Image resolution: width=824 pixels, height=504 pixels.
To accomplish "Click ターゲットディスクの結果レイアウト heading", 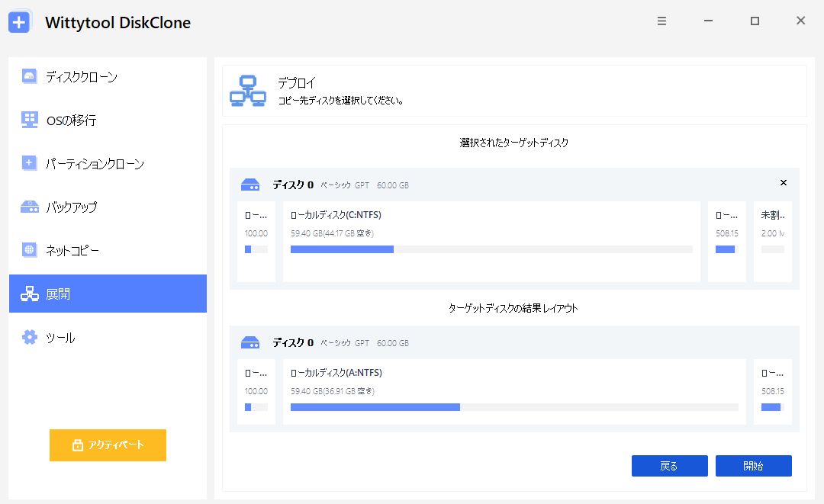I will [x=513, y=308].
